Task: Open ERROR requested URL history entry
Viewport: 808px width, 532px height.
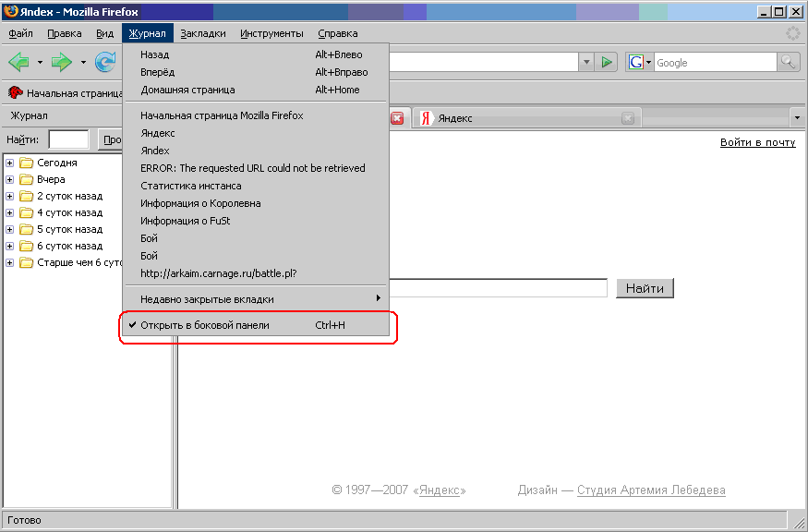Action: 256,168
